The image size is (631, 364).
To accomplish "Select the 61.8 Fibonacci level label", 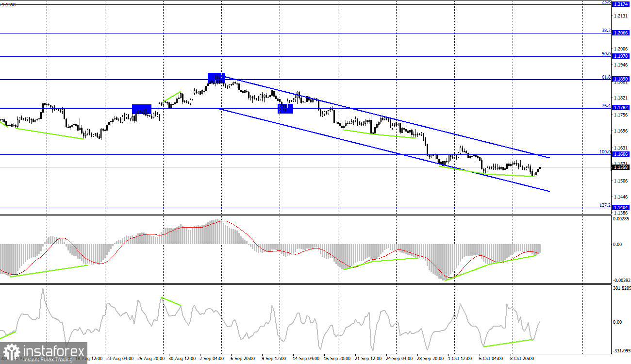I will [x=606, y=77].
